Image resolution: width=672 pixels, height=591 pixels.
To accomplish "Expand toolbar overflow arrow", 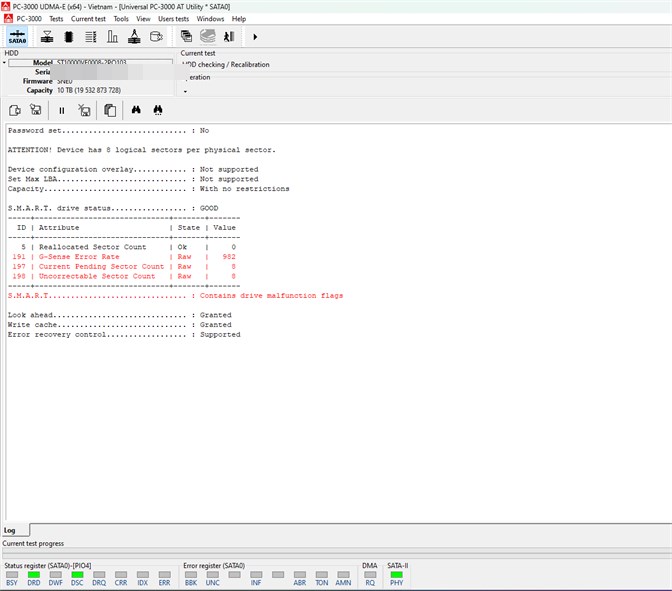I will tap(255, 37).
